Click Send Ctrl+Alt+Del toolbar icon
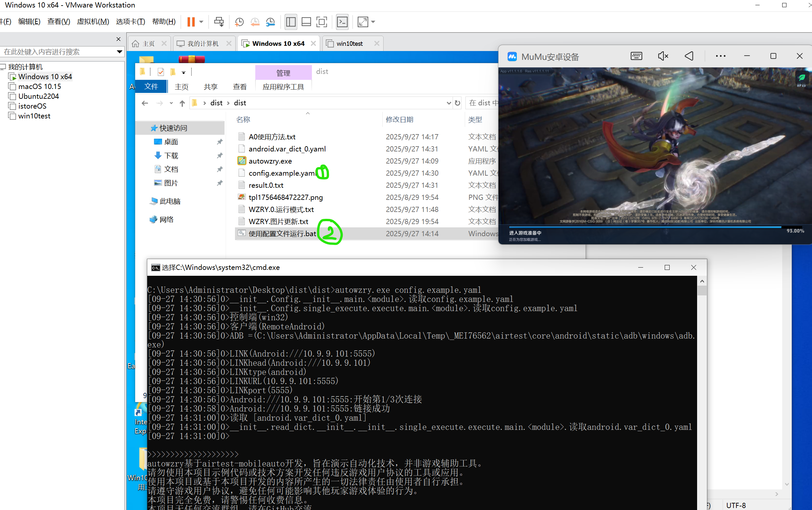812x510 pixels. tap(219, 22)
